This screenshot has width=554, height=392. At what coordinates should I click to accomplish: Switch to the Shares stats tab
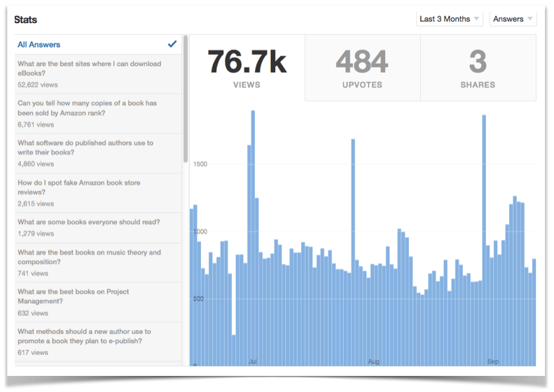pos(478,69)
